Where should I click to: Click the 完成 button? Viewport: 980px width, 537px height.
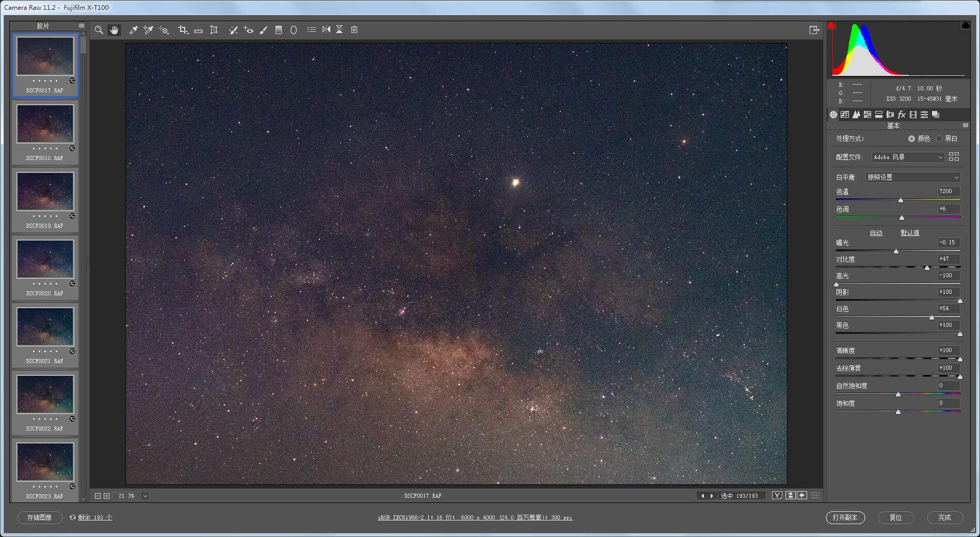pos(944,517)
